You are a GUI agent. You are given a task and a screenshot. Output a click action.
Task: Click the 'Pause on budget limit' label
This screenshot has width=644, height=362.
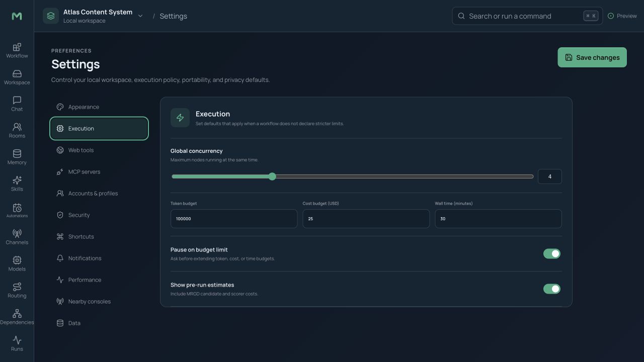coord(199,250)
